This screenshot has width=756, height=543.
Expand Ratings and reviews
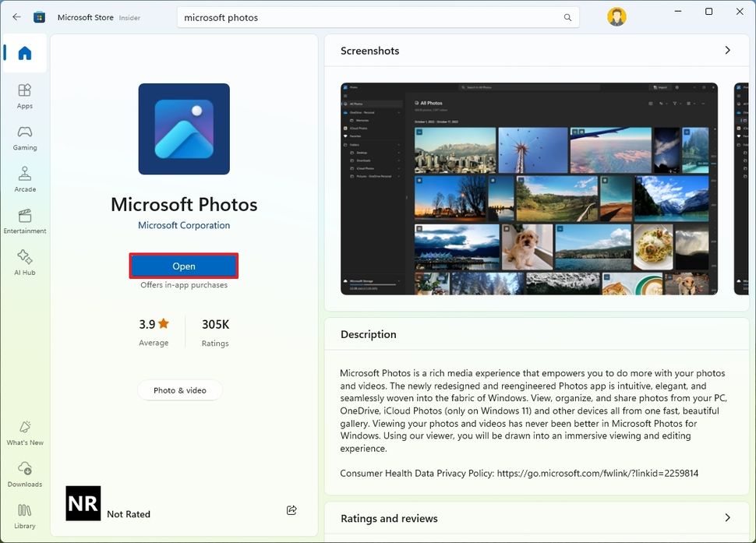tap(726, 517)
